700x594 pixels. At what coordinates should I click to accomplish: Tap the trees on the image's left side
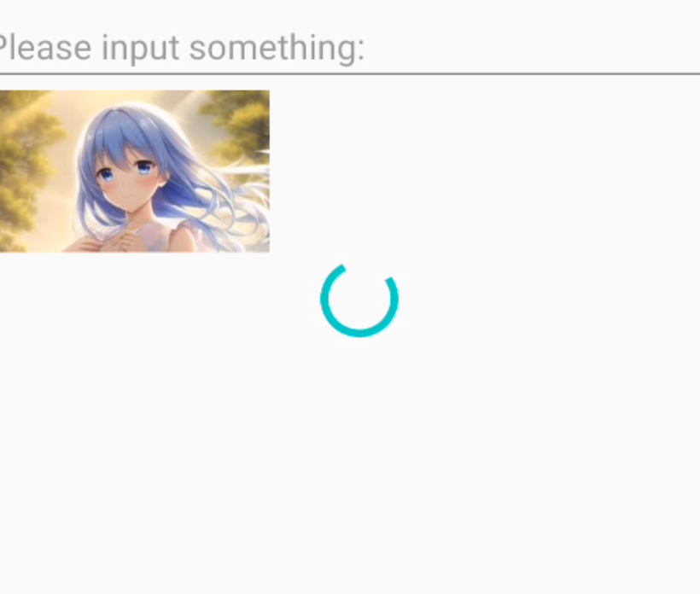26,170
